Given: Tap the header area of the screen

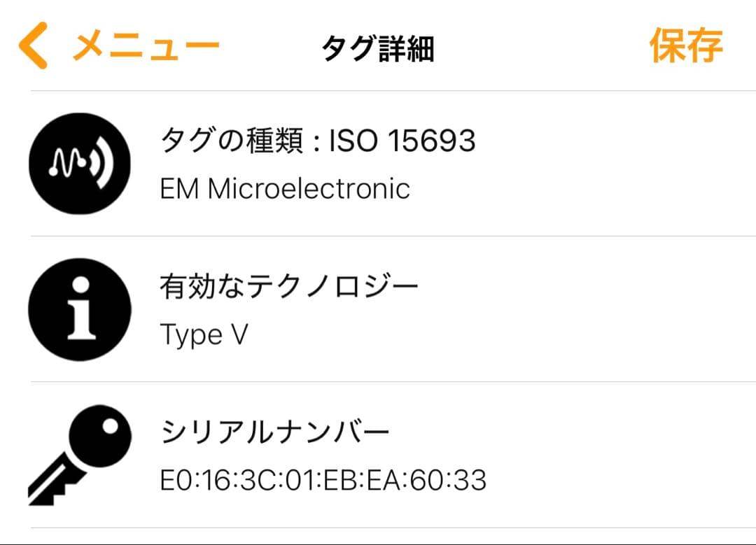Looking at the screenshot, I should (x=378, y=45).
